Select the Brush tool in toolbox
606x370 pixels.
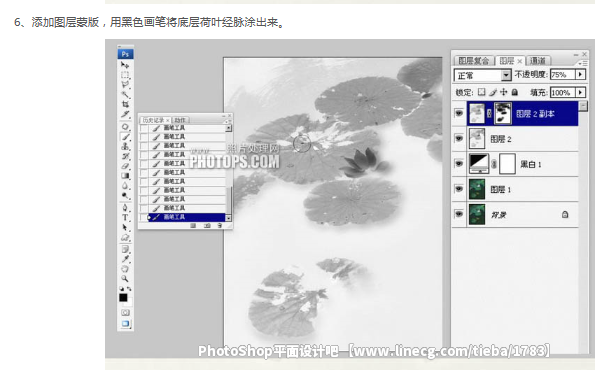[125, 137]
